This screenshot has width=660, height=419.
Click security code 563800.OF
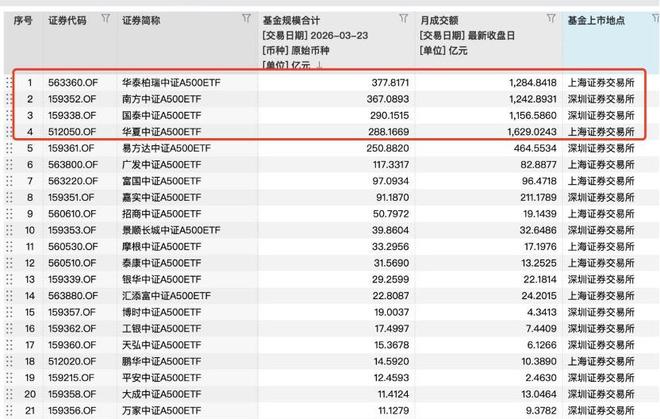coord(74,164)
